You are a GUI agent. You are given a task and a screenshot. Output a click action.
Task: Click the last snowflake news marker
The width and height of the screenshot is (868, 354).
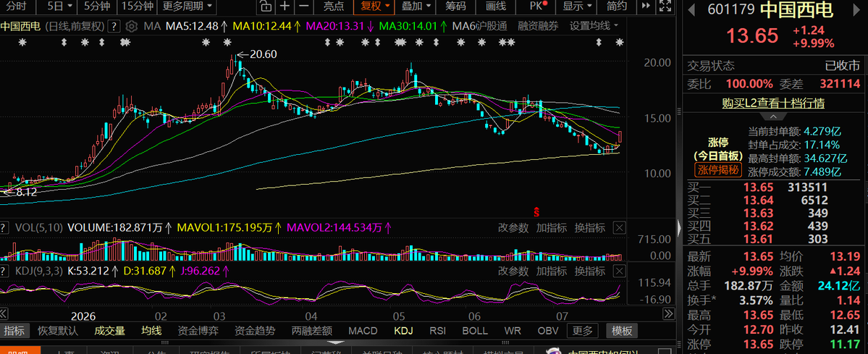click(x=620, y=42)
